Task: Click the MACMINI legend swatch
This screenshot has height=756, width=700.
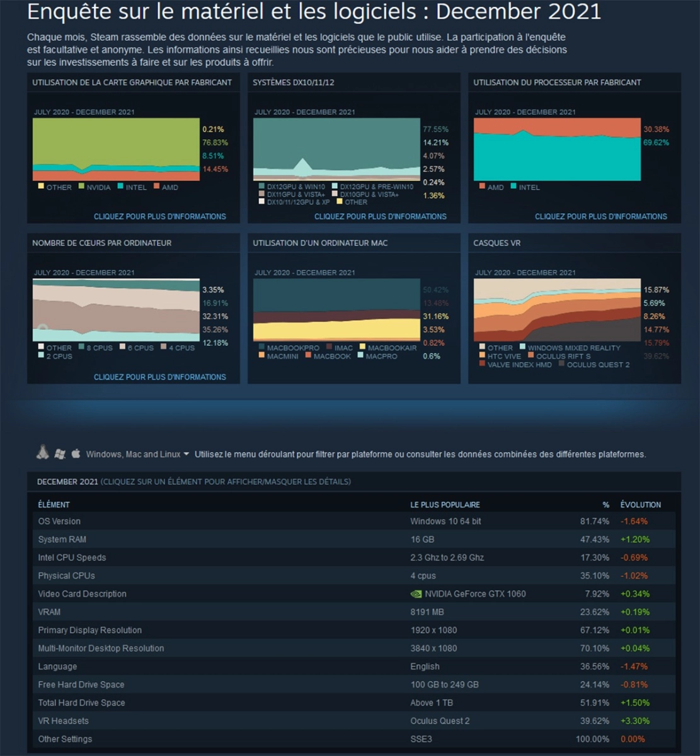Action: click(x=262, y=356)
